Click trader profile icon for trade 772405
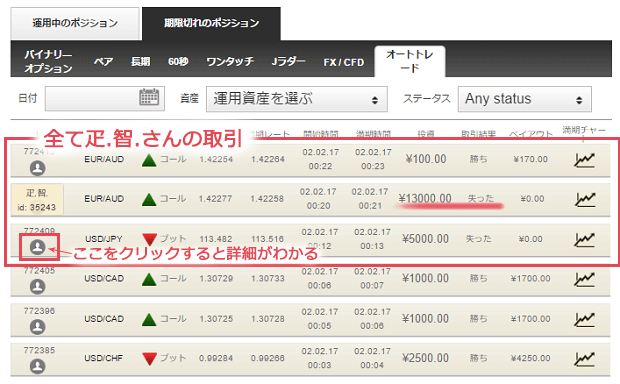 point(38,286)
